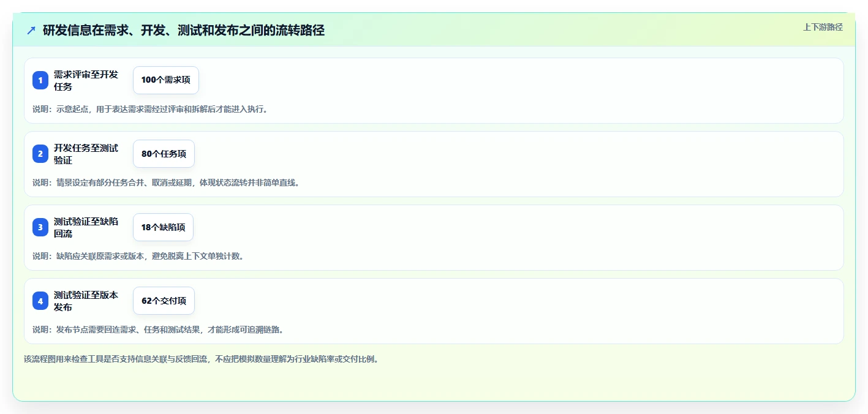The image size is (868, 414).
Task: Click the 62个交付项 pill
Action: tap(164, 301)
